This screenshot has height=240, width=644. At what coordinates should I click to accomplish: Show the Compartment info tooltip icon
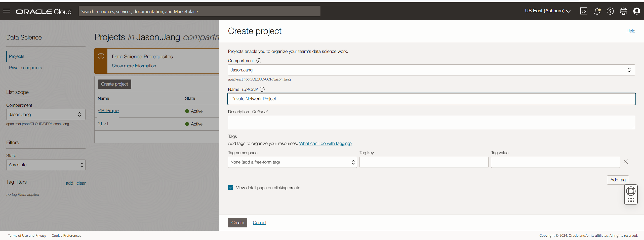(259, 61)
